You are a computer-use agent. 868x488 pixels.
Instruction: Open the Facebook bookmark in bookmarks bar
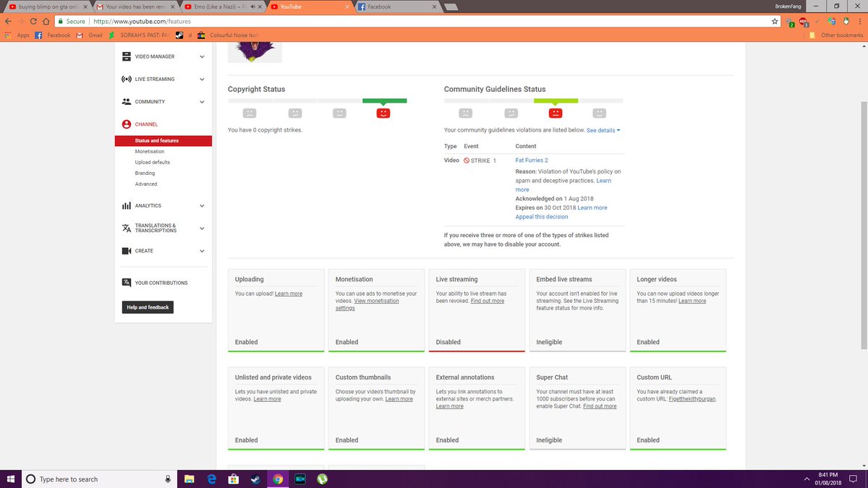click(53, 35)
